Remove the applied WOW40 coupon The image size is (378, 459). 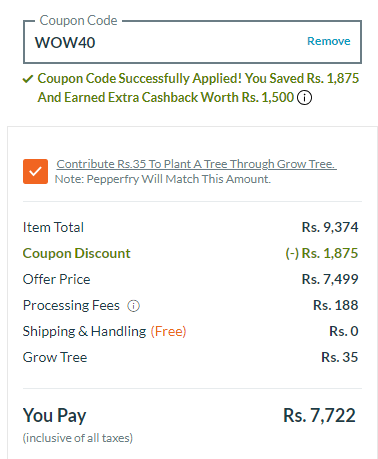click(329, 41)
